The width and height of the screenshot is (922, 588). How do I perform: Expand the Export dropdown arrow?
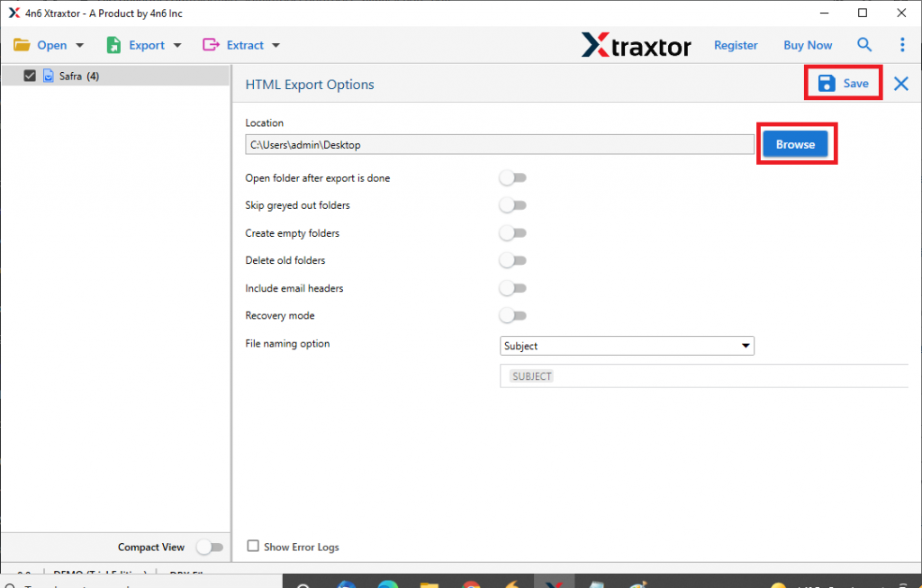click(177, 44)
